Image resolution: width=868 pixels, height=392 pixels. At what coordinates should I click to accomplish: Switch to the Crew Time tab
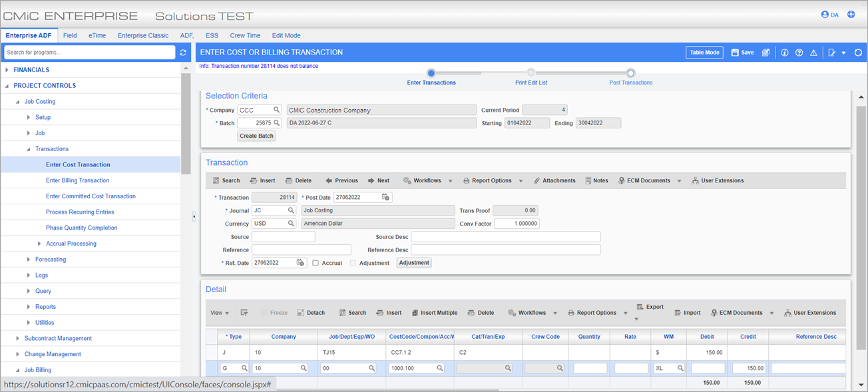click(245, 35)
